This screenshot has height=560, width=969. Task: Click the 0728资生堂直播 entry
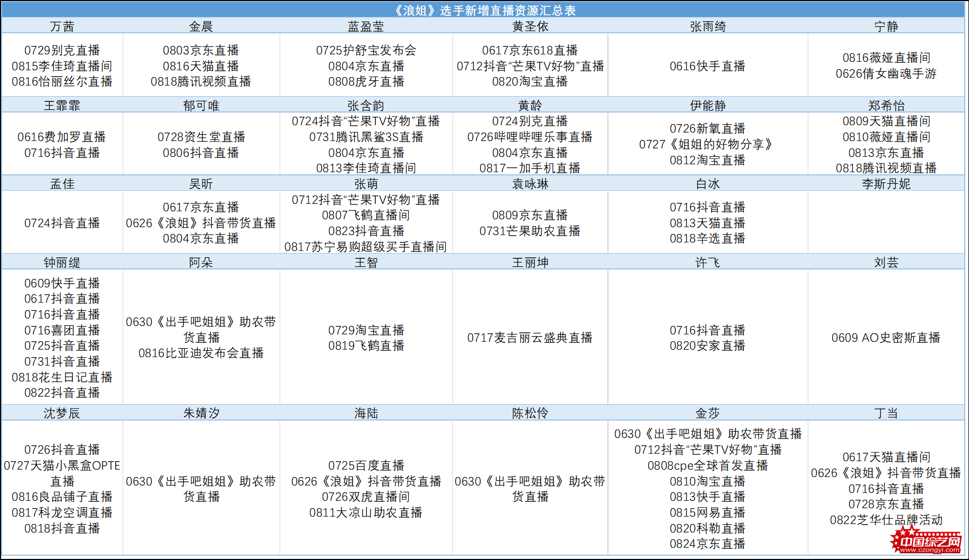[201, 137]
